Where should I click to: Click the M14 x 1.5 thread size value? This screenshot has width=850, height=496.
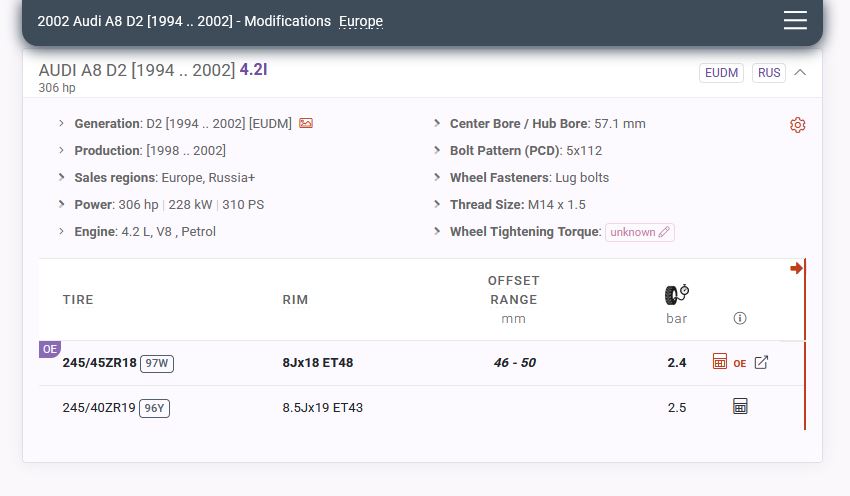tap(557, 205)
